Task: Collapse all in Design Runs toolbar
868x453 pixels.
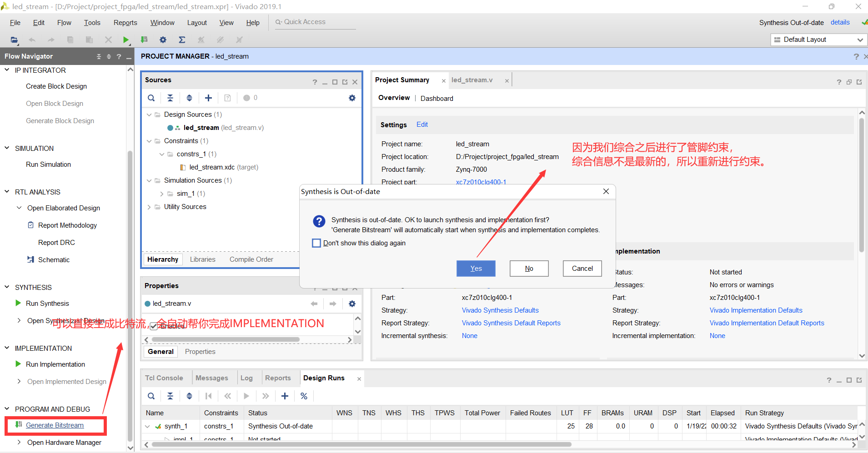Action: coord(170,396)
